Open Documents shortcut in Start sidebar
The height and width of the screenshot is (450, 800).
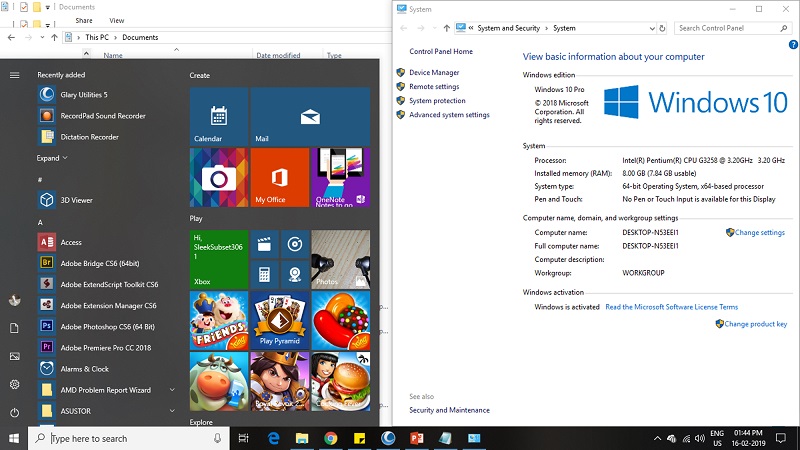coord(14,328)
